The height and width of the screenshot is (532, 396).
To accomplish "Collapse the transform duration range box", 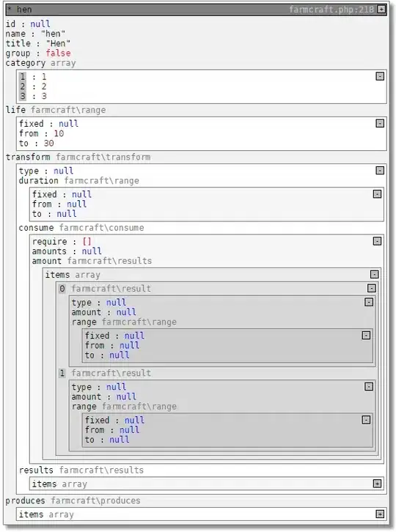I will click(x=377, y=194).
